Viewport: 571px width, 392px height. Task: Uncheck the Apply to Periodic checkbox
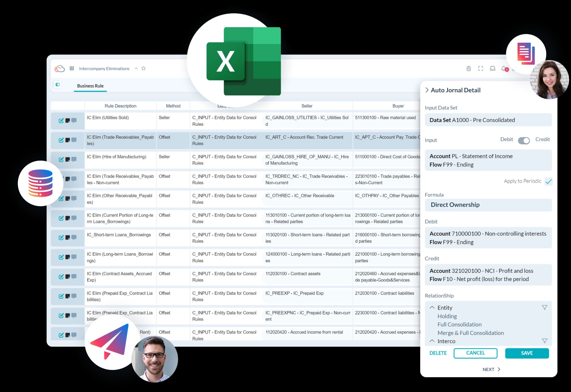click(x=548, y=182)
